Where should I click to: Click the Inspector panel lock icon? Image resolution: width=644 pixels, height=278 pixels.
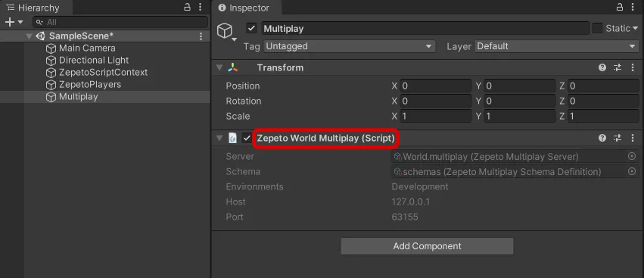(620, 7)
